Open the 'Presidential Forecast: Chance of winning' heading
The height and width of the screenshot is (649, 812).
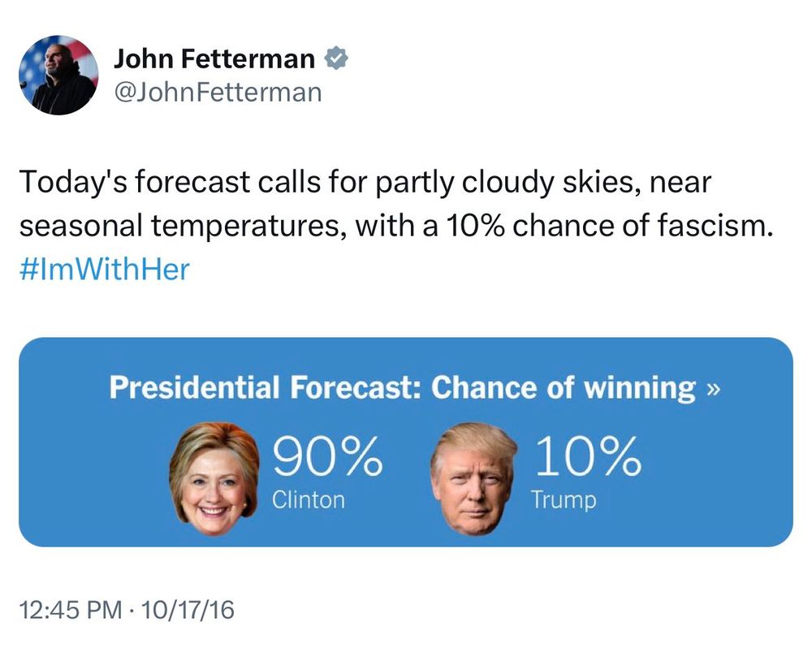(x=402, y=388)
